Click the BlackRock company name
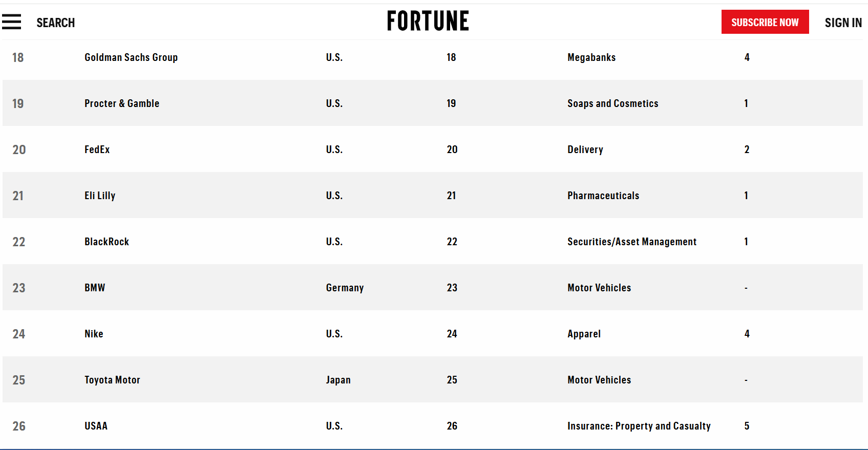The width and height of the screenshot is (868, 450). point(107,242)
